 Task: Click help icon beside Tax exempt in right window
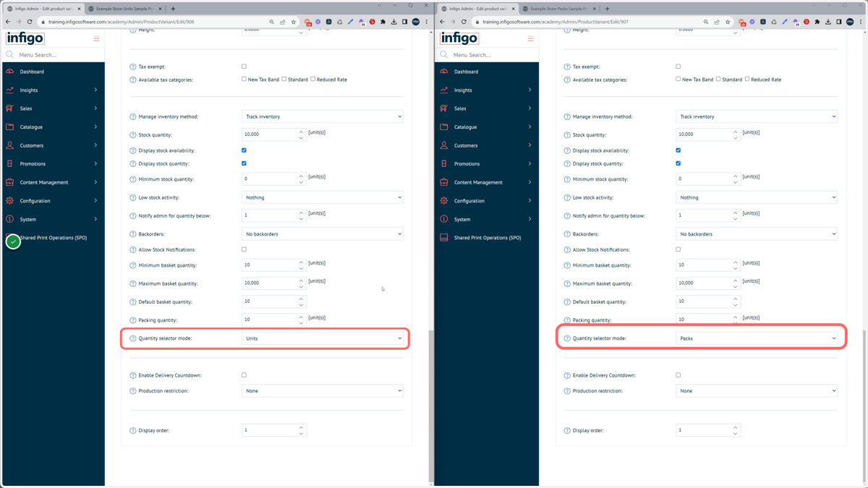click(567, 67)
